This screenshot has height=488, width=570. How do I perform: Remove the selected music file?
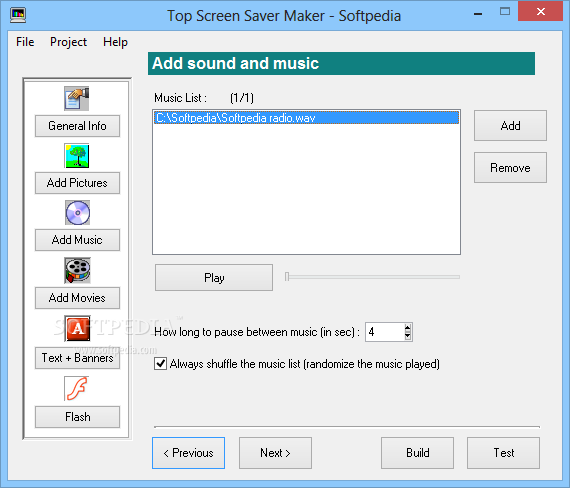[x=510, y=168]
